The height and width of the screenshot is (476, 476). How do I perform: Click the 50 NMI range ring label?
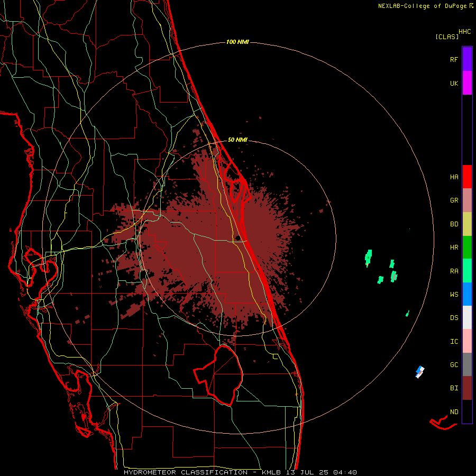(237, 140)
